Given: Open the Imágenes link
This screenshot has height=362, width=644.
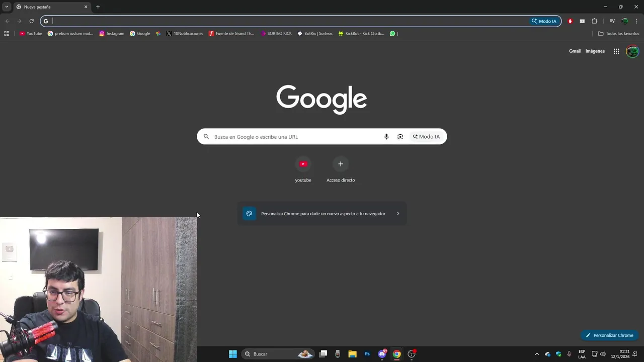Looking at the screenshot, I should pos(595,51).
